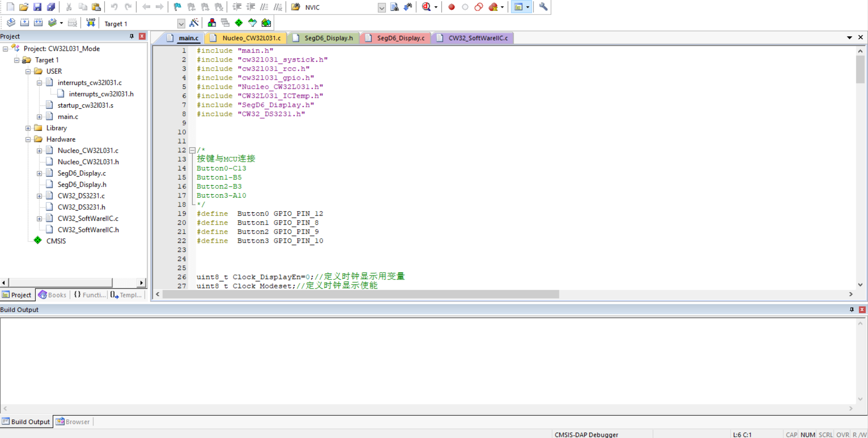Collapse interrupts_cw32l031.c node

pyautogui.click(x=39, y=82)
